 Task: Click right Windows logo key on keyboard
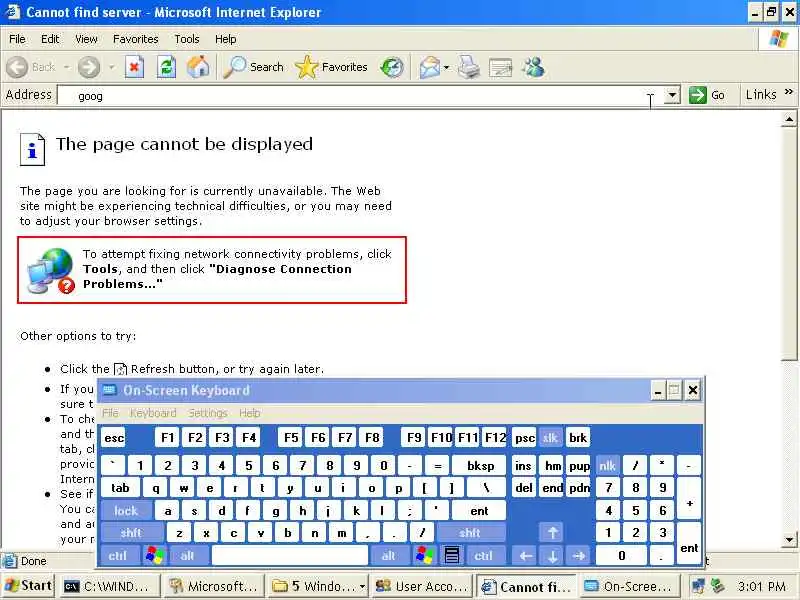[x=424, y=555]
